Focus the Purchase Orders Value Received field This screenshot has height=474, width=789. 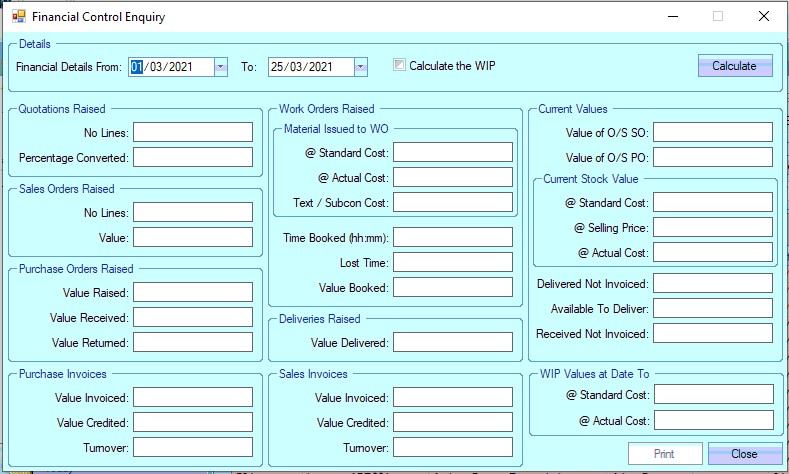point(193,317)
